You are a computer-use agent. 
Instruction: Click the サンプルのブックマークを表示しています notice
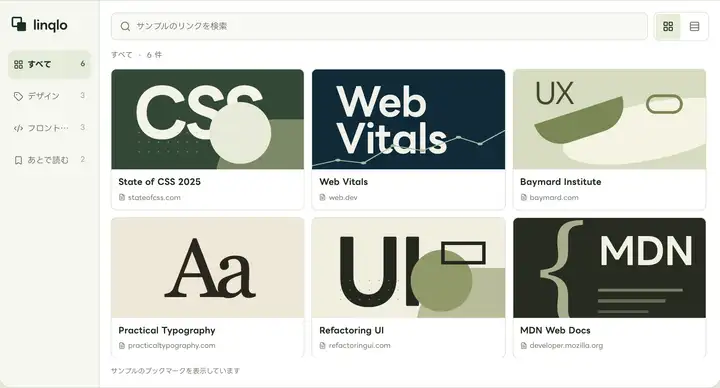[x=175, y=371]
